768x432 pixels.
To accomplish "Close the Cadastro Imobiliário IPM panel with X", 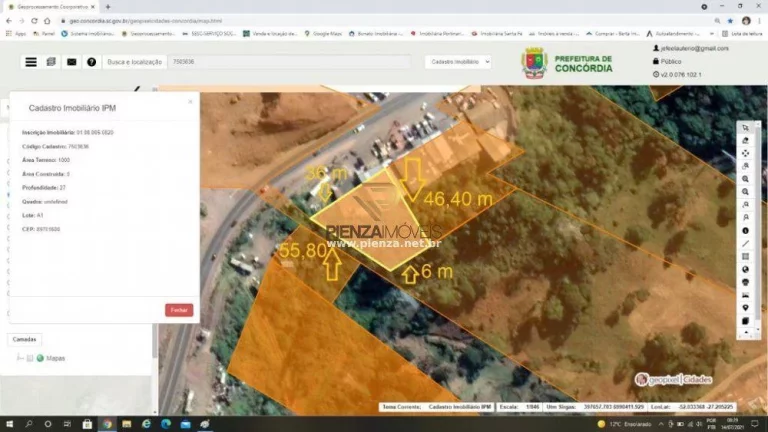I will click(190, 102).
